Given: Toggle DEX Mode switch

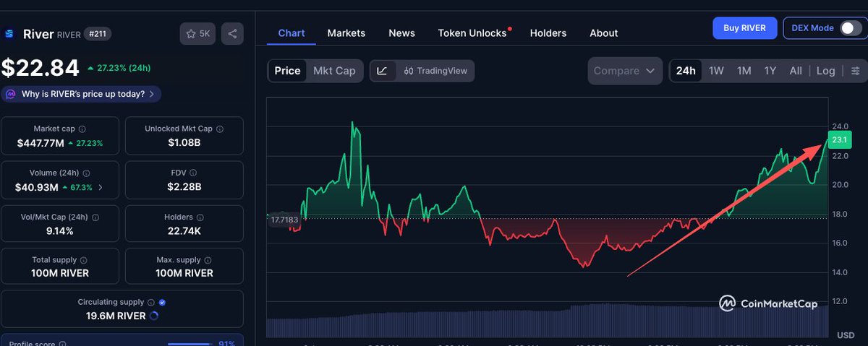Looking at the screenshot, I should point(851,28).
